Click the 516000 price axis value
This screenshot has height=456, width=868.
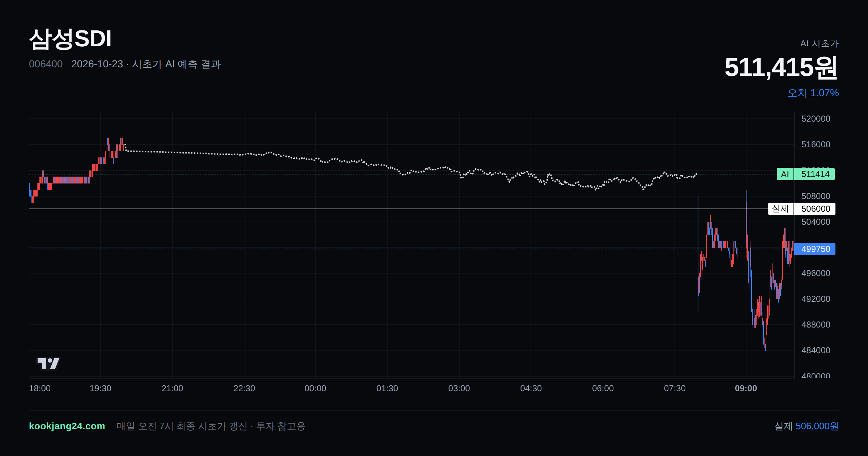pyautogui.click(x=816, y=144)
